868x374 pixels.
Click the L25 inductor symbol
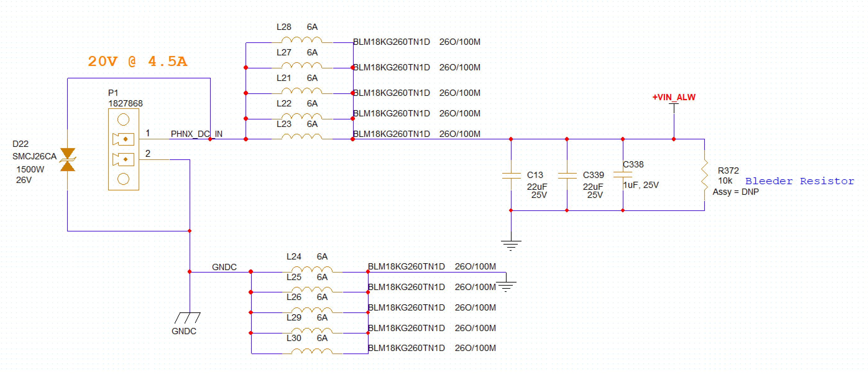point(312,290)
